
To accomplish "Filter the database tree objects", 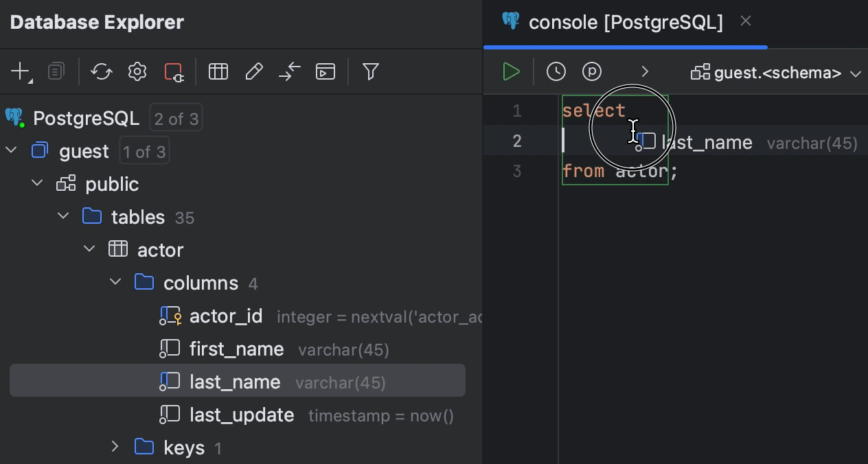I will (371, 71).
